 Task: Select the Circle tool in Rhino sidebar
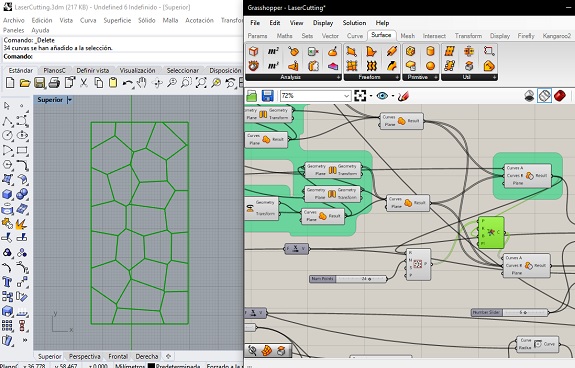click(x=7, y=135)
